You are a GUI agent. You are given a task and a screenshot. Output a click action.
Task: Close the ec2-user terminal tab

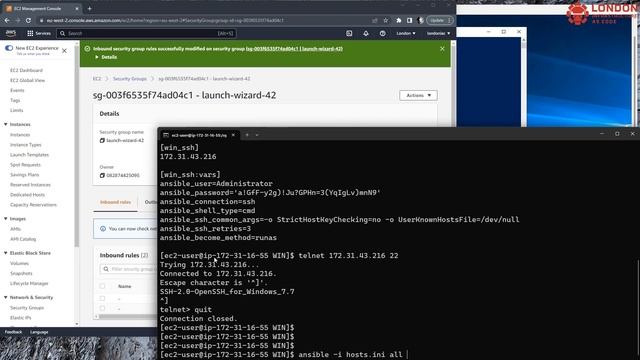(x=233, y=135)
